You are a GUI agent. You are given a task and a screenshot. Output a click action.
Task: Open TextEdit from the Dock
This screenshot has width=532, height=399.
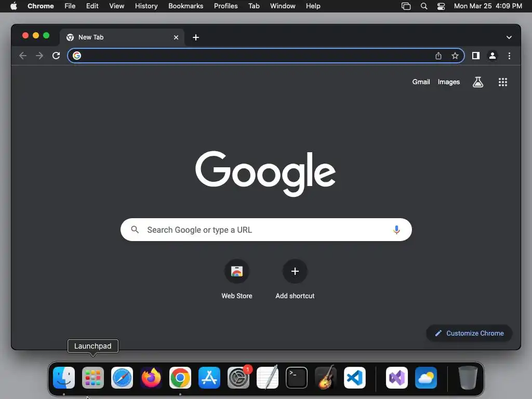click(268, 378)
